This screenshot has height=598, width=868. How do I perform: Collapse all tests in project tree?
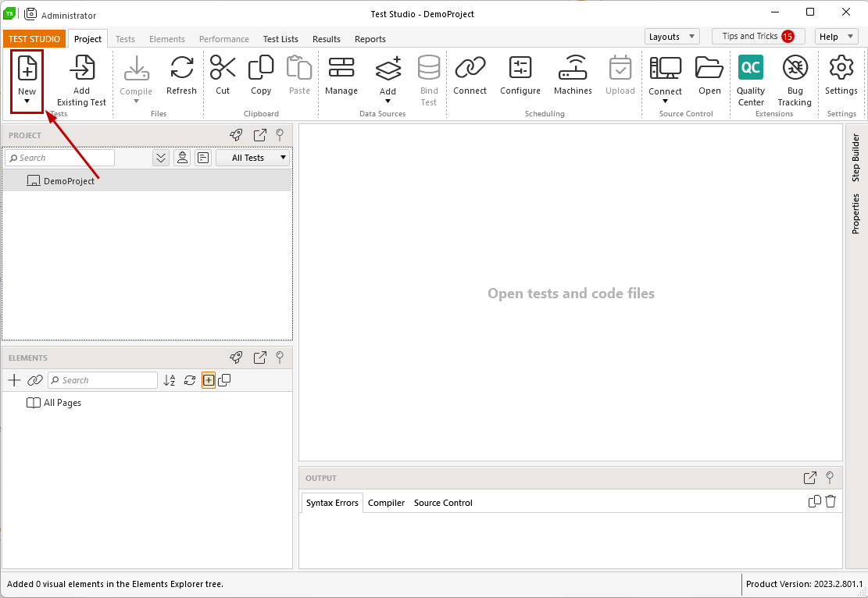160,158
